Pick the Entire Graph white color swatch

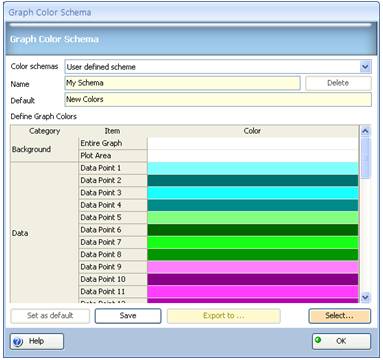click(x=253, y=143)
